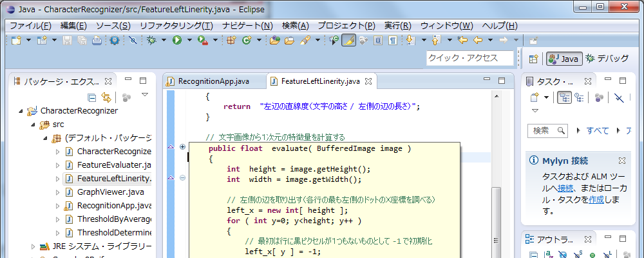Open the ウィンドウ(W) menu
The height and width of the screenshot is (258, 644).
[446, 26]
